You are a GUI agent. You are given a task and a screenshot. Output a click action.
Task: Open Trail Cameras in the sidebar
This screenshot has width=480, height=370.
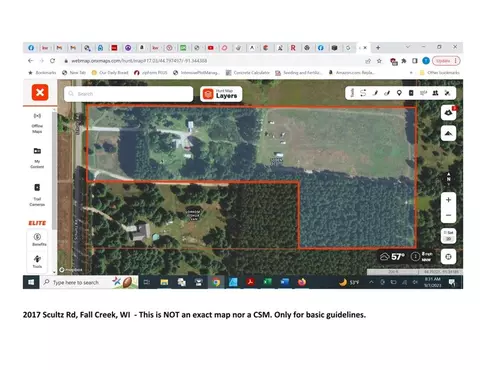(x=37, y=195)
